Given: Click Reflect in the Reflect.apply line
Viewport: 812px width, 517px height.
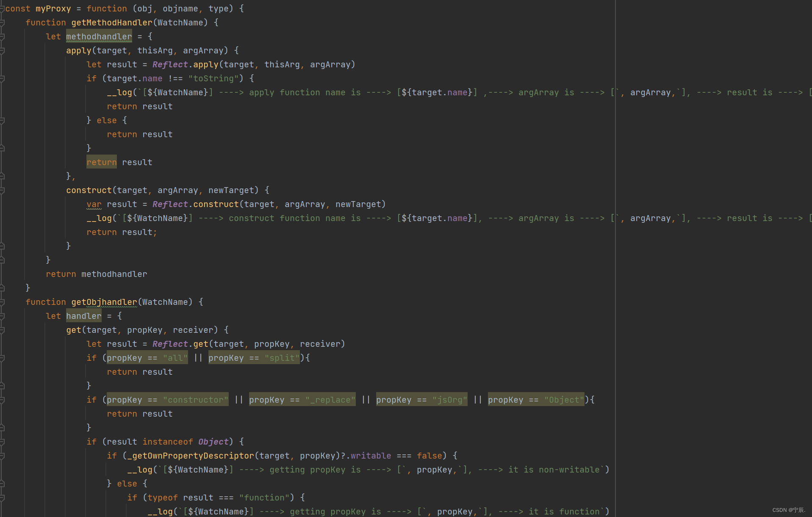Looking at the screenshot, I should click(x=170, y=64).
